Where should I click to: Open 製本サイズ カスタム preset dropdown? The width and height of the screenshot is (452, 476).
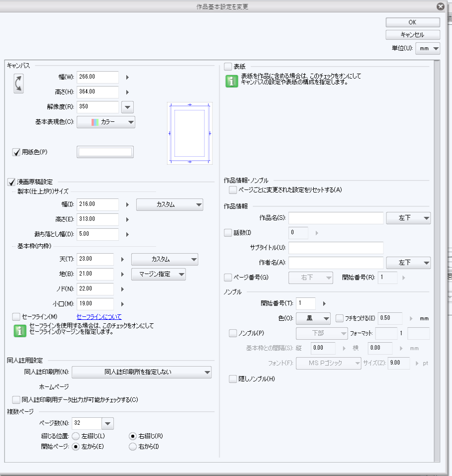[170, 205]
